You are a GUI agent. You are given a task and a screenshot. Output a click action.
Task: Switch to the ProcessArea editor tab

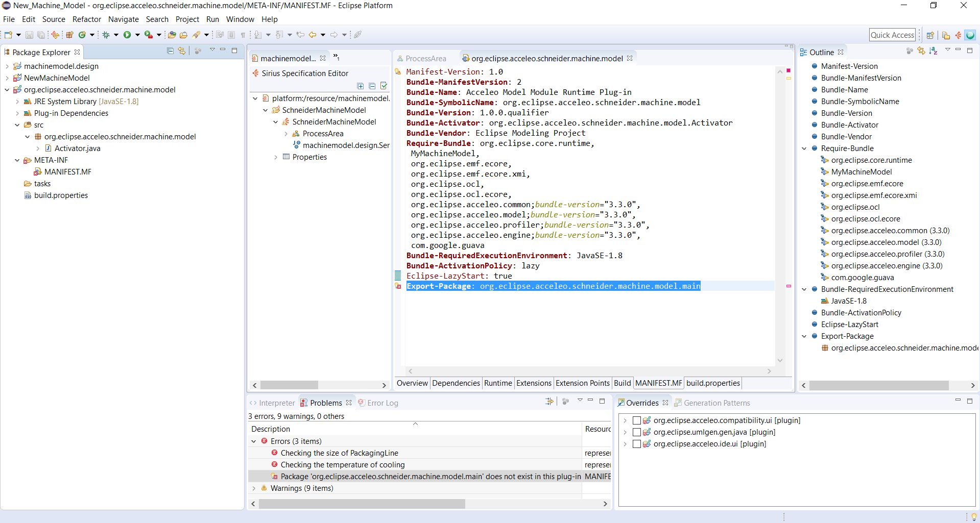click(421, 59)
